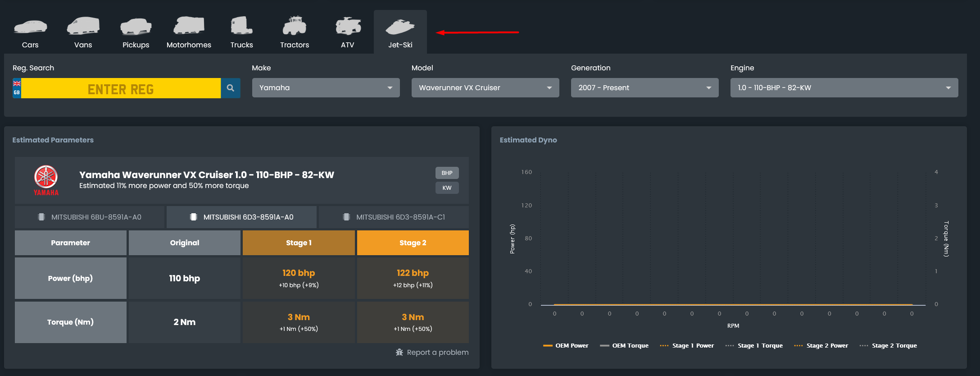The width and height of the screenshot is (980, 376).
Task: Toggle Stage 2 Power series in legend
Action: pyautogui.click(x=821, y=346)
